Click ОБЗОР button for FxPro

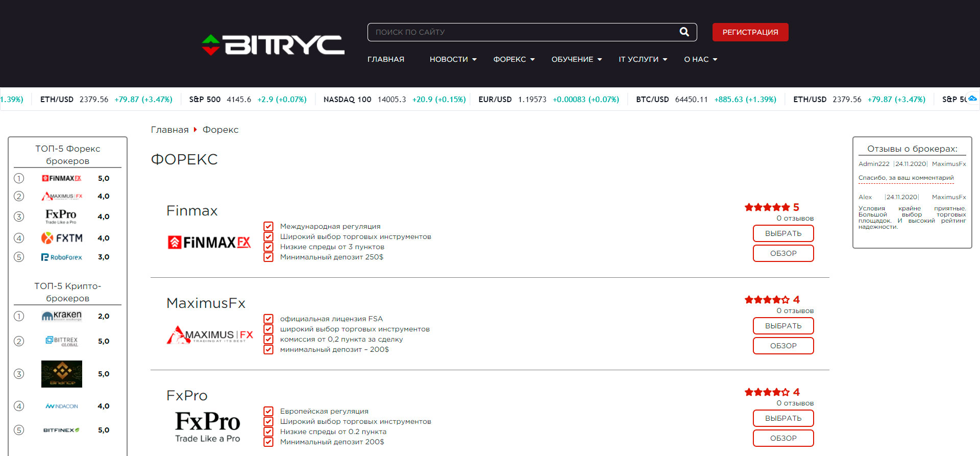coord(783,438)
